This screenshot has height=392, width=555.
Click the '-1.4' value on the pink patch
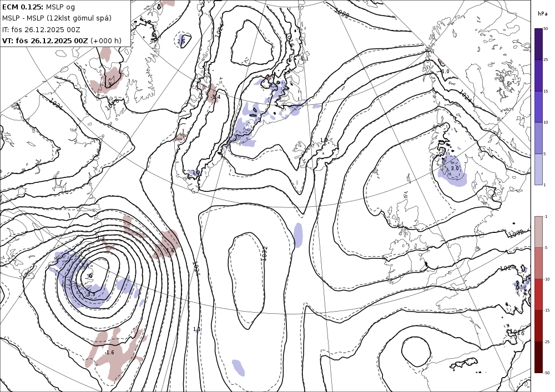(215, 97)
